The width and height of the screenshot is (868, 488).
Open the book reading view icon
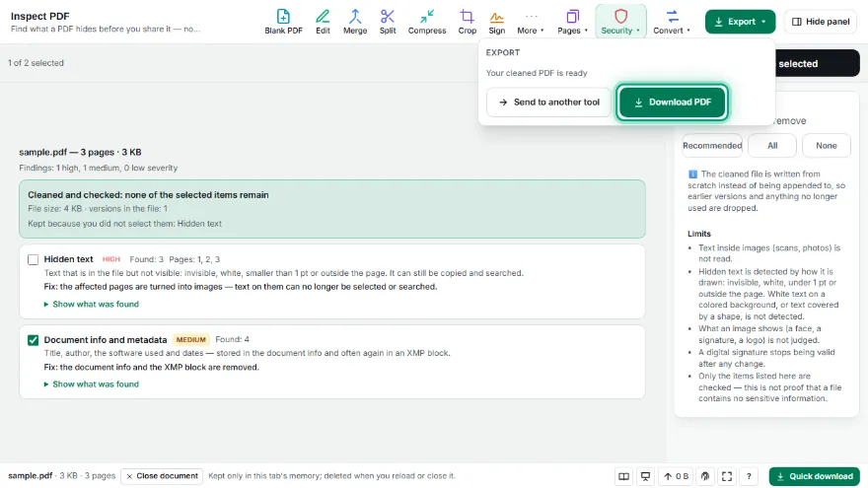[x=623, y=476]
